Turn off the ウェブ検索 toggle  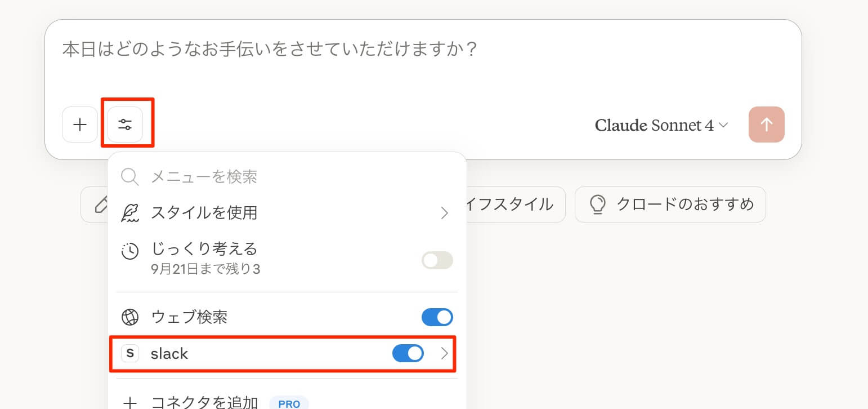point(437,317)
